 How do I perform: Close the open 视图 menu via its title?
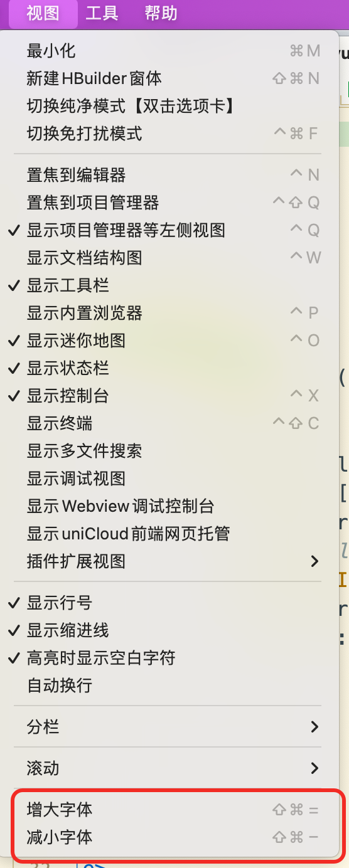click(x=43, y=13)
